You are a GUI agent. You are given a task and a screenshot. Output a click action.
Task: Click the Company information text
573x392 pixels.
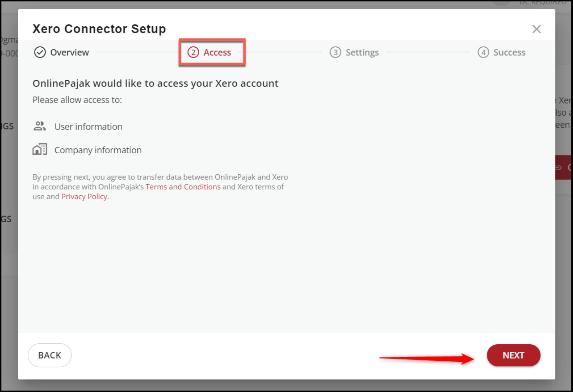coord(98,150)
